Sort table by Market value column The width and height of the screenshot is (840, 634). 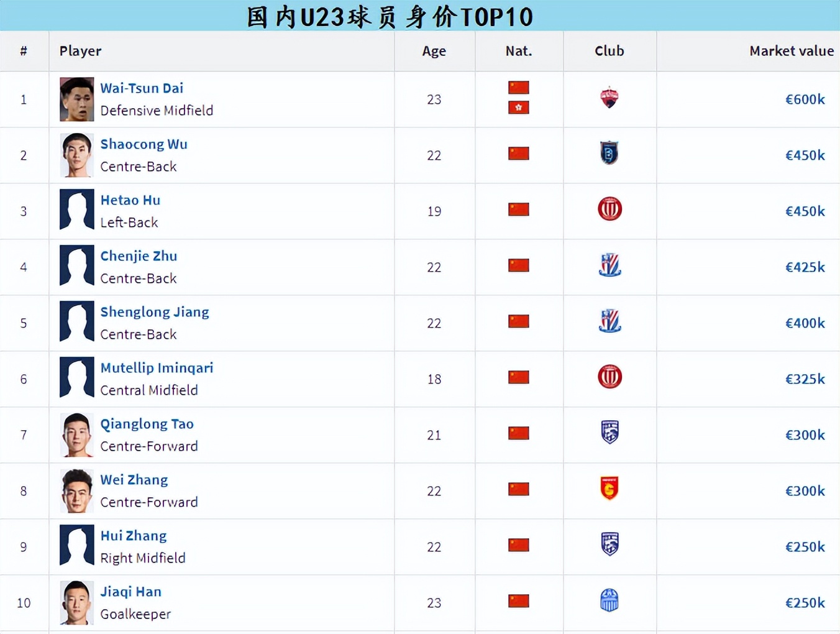791,51
